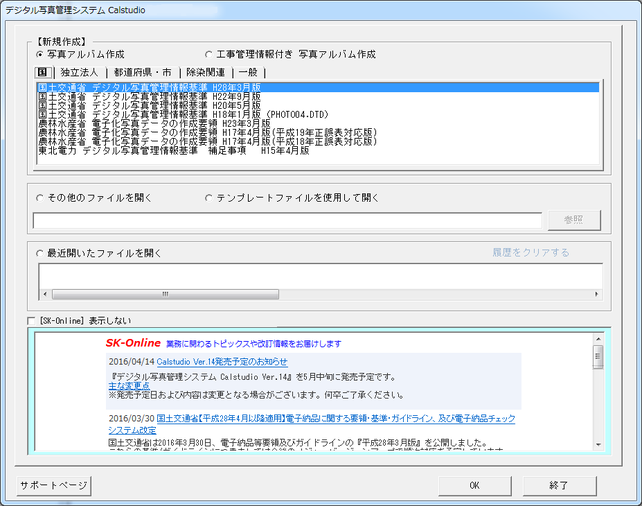Select 農林水産省 H17年4月版(平成19年正誤表対応版)
This screenshot has width=642, height=506.
pyautogui.click(x=318, y=132)
